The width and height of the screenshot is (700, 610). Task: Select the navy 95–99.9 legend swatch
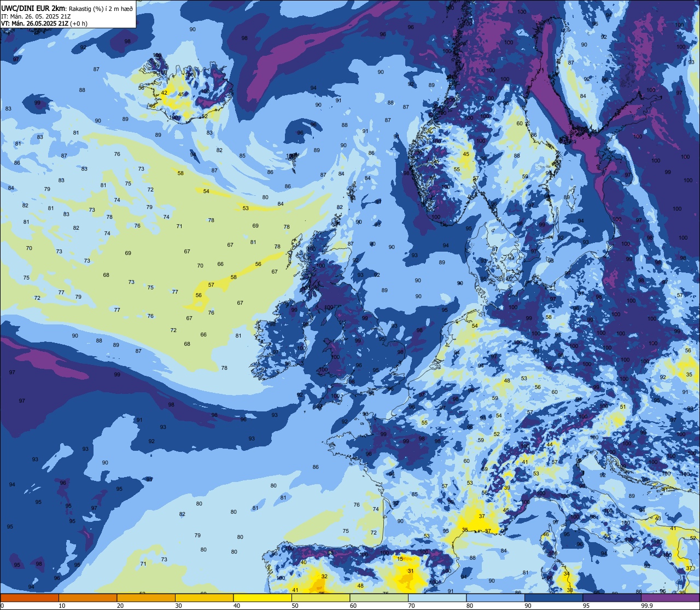pos(612,598)
